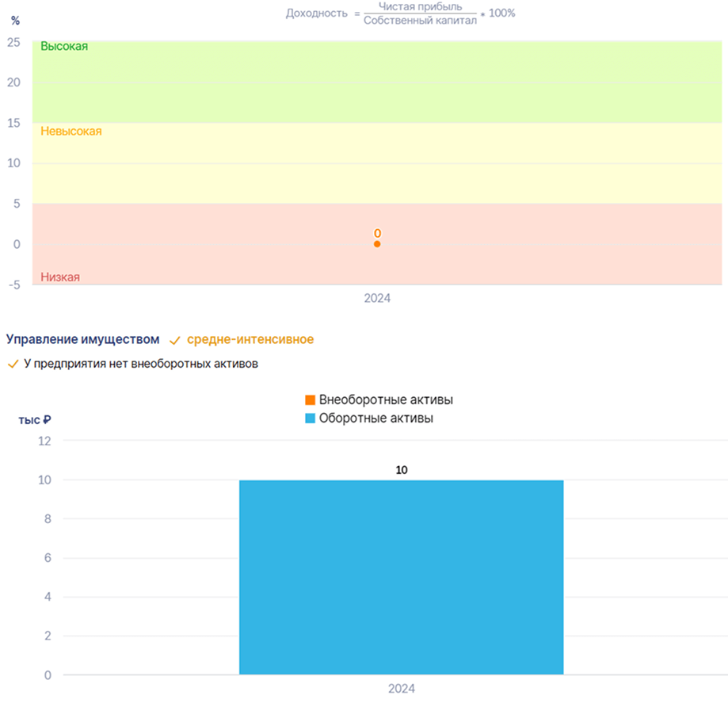Select the blue 2024 bar in the assets chart
Viewport: 728px width, 703px height.
click(x=401, y=577)
